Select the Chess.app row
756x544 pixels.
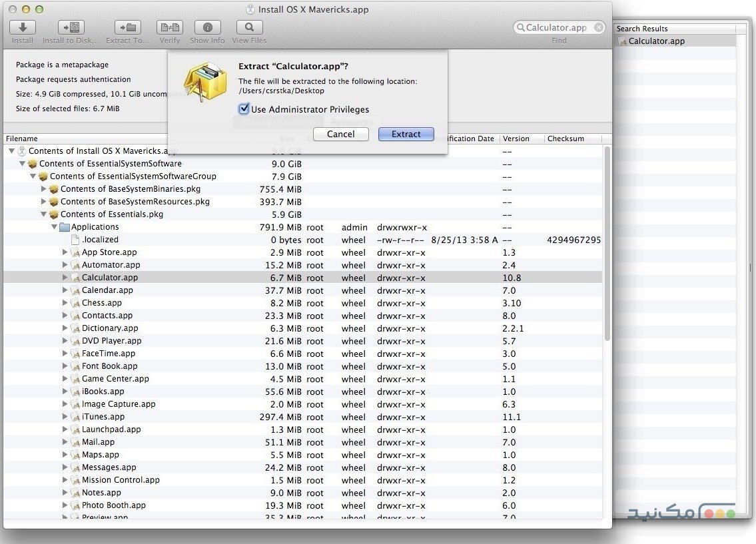coord(102,303)
